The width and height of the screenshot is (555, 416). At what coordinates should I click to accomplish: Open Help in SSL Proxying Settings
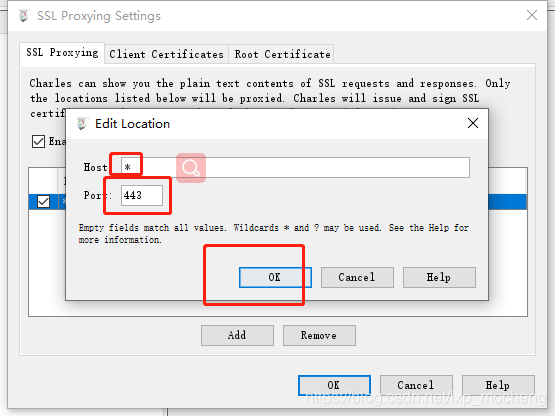pos(498,385)
